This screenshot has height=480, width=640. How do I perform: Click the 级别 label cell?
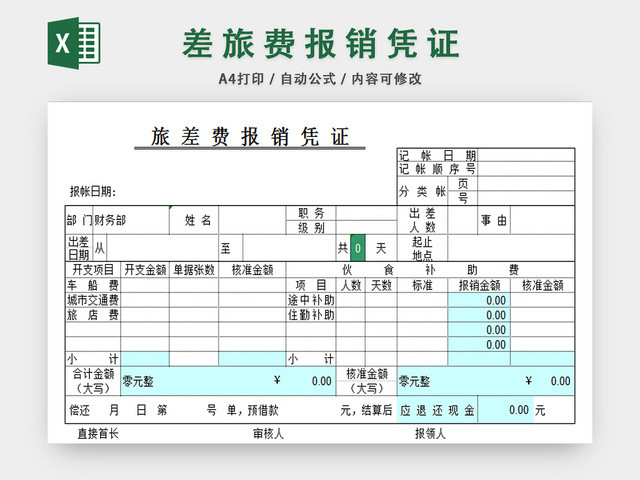311,227
